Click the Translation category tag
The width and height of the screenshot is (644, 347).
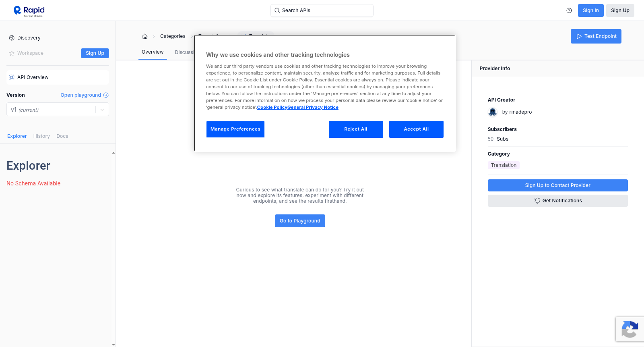(x=504, y=165)
